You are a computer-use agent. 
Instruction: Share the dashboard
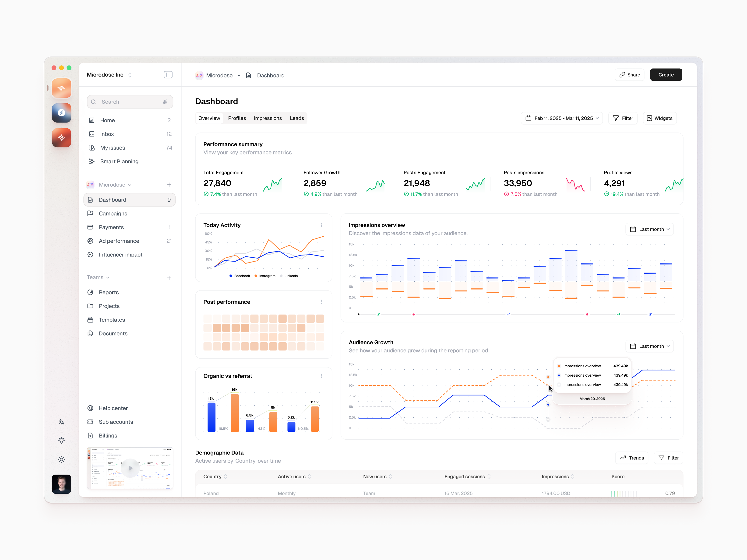(x=630, y=75)
